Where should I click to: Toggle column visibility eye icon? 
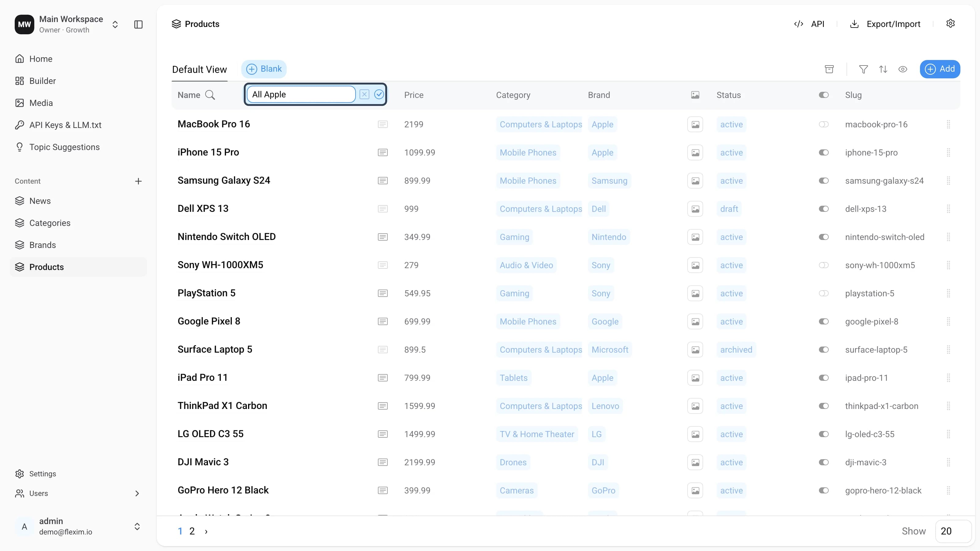(903, 69)
